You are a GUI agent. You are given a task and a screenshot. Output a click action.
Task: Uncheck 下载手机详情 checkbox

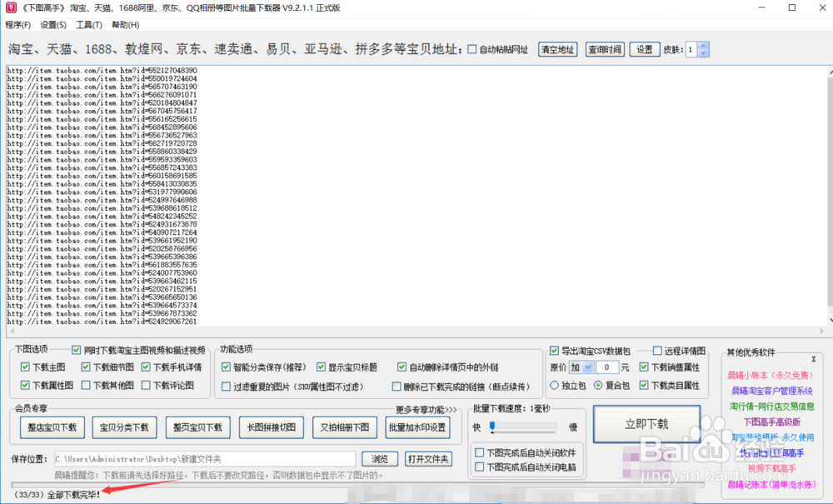tap(146, 367)
